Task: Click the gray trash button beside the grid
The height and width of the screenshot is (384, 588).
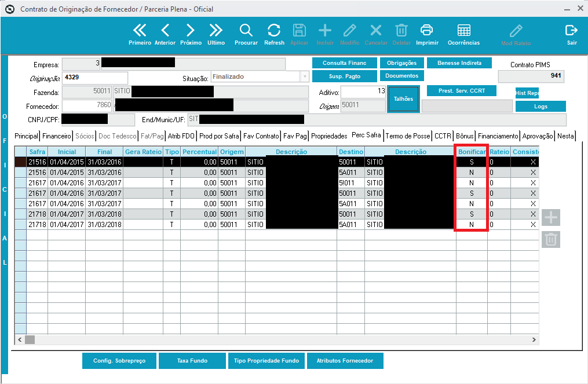Action: click(551, 239)
